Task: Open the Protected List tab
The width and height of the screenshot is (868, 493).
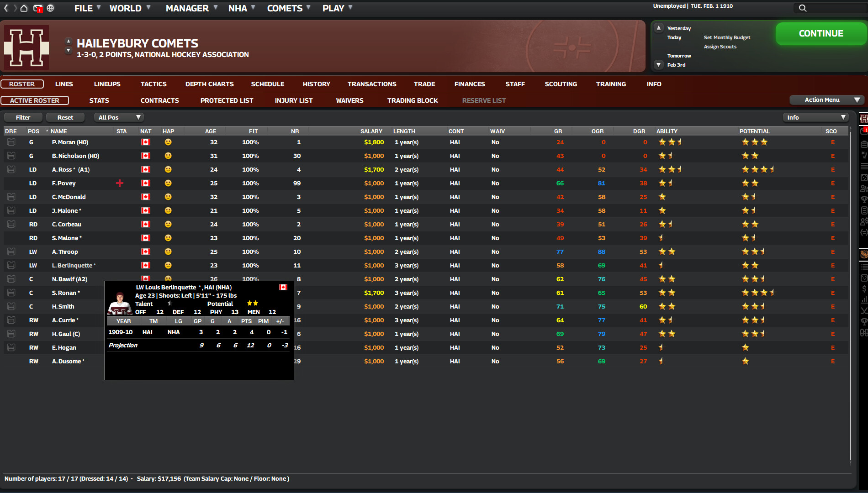Action: coord(227,100)
